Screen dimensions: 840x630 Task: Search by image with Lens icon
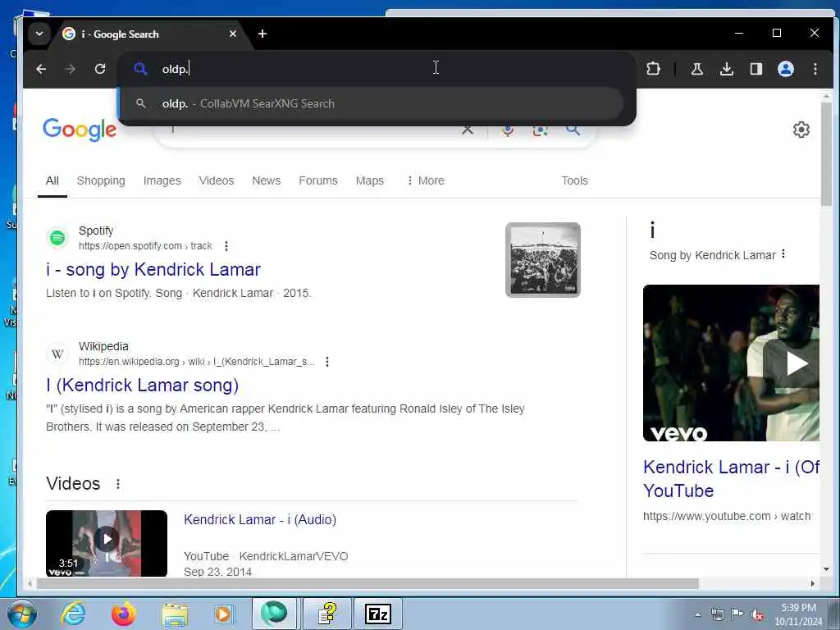(540, 130)
